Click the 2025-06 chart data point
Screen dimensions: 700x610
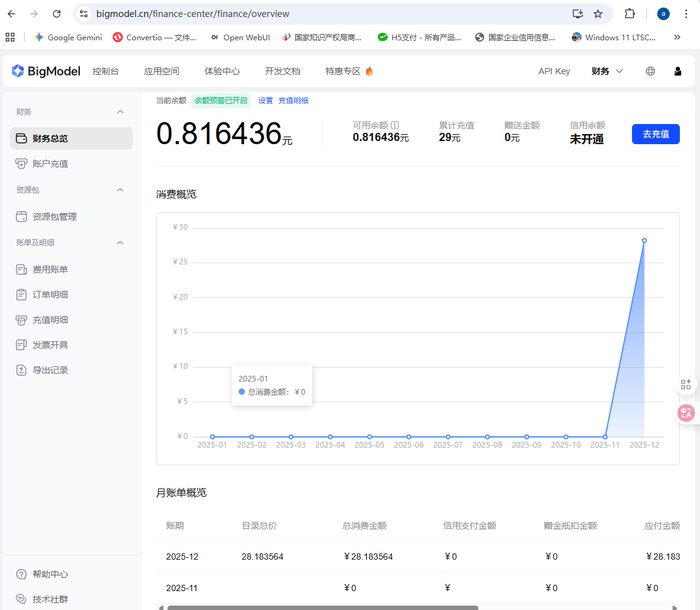coord(409,437)
